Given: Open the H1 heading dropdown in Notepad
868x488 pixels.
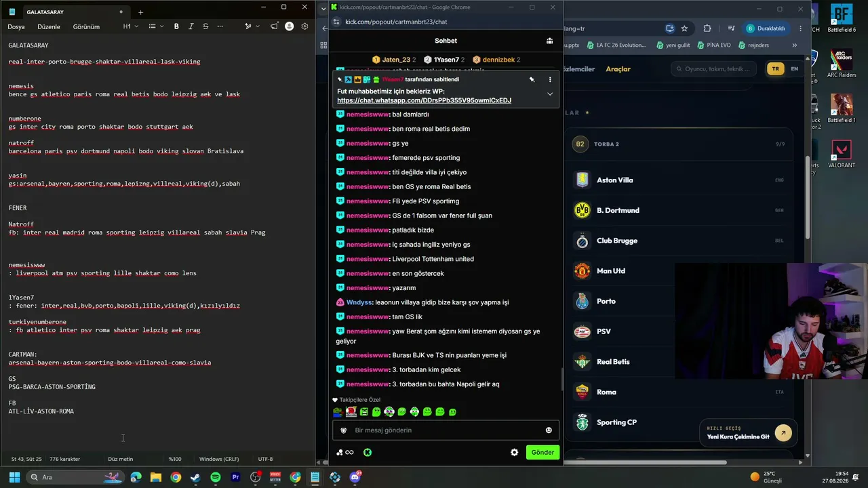Looking at the screenshot, I should tap(130, 26).
